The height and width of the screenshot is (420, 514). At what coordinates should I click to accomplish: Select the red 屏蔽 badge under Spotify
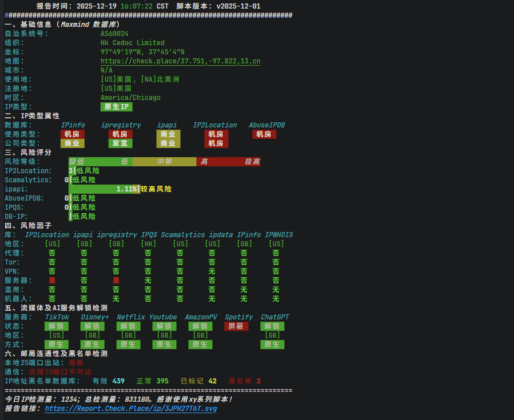pos(236,326)
